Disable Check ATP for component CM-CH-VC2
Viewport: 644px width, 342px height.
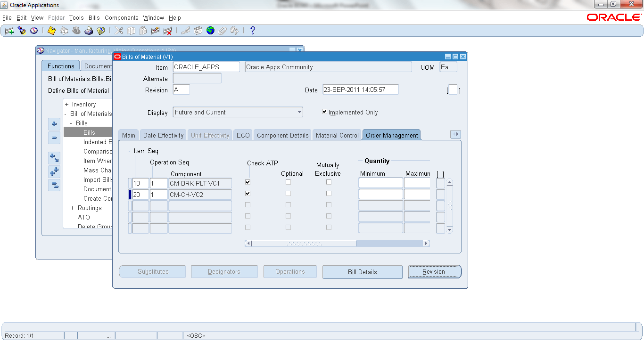(x=248, y=193)
